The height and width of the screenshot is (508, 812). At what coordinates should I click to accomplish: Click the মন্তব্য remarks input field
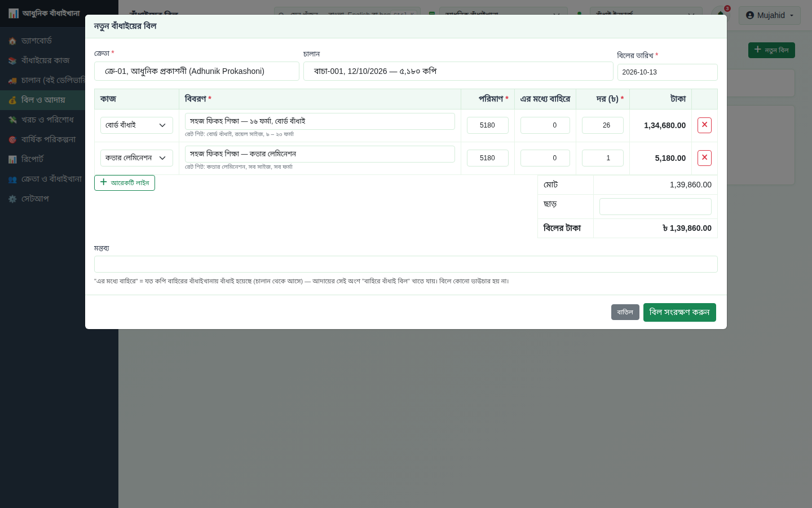[x=405, y=264]
